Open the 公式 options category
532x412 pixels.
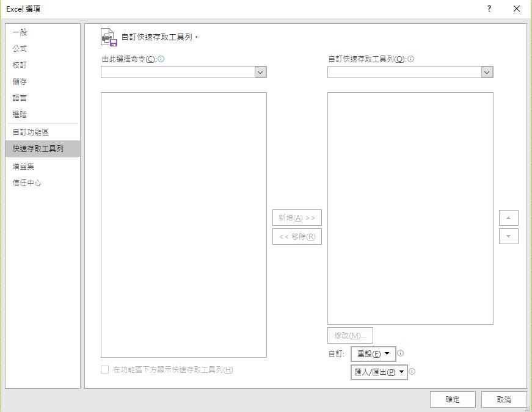tap(42, 48)
